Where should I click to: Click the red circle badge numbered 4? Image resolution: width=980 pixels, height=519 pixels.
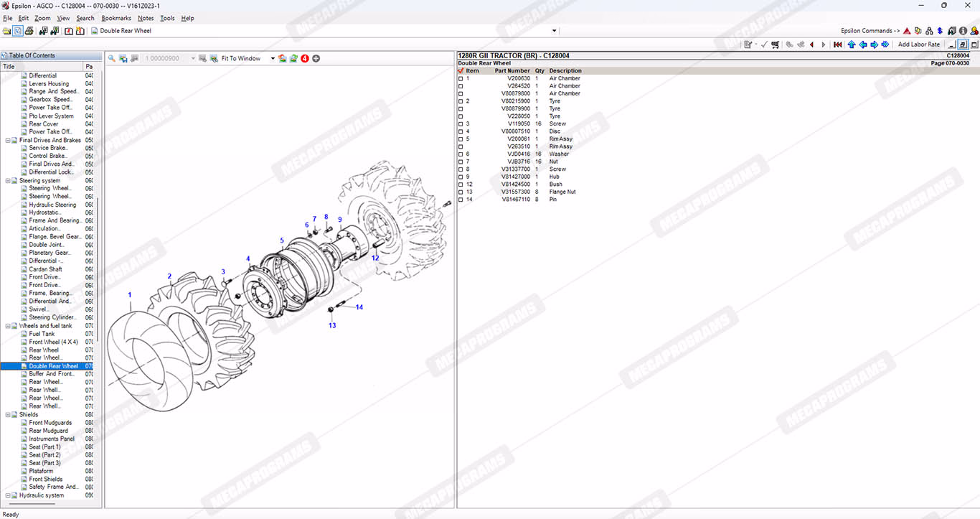click(x=305, y=58)
